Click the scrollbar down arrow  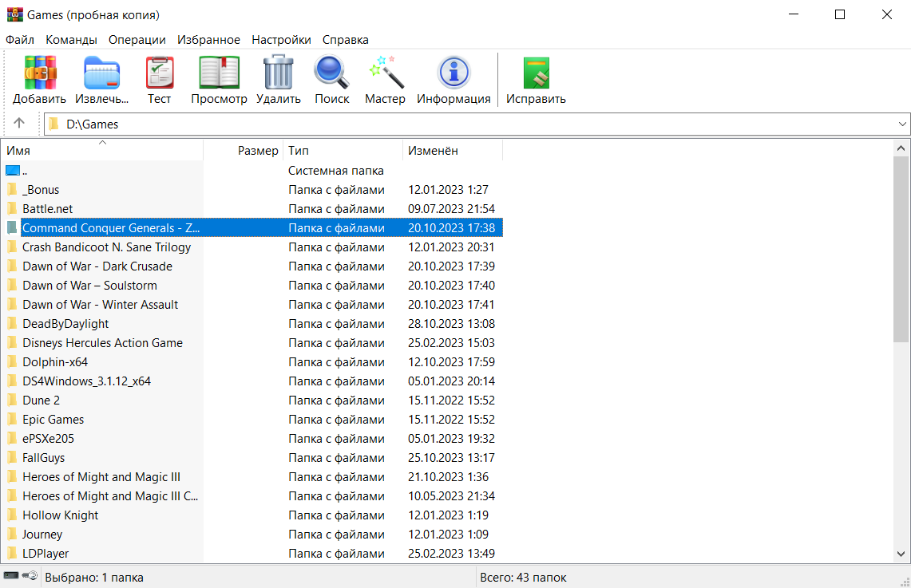901,554
